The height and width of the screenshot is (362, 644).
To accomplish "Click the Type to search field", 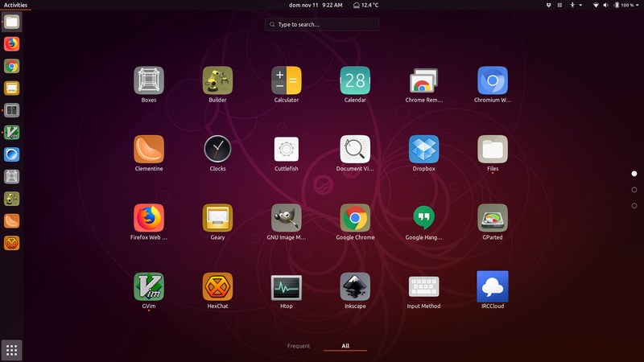I will tap(322, 25).
